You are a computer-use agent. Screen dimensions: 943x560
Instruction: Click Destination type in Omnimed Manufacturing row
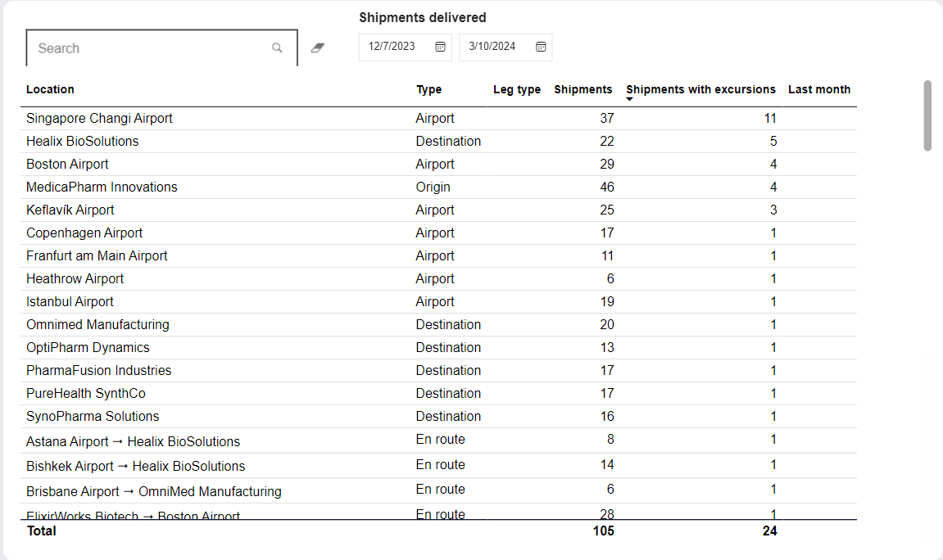tap(448, 324)
